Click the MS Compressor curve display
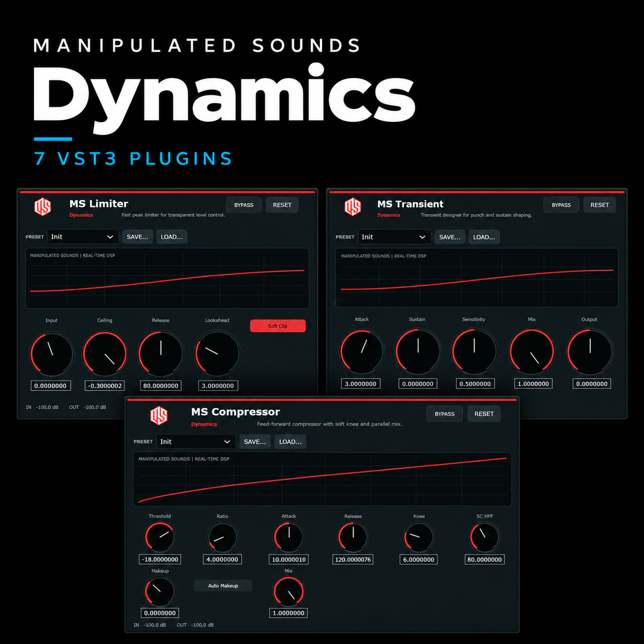This screenshot has width=644, height=644. pos(322,480)
